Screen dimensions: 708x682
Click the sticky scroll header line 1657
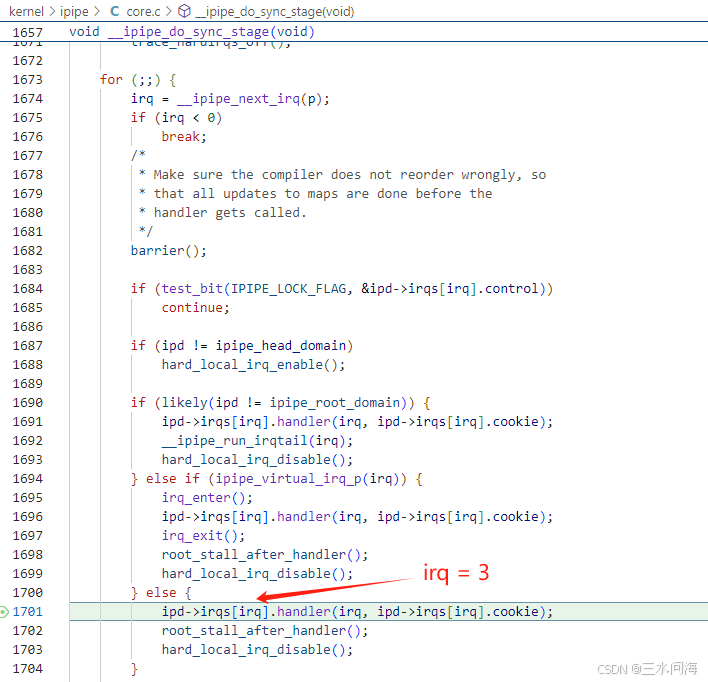point(354,32)
